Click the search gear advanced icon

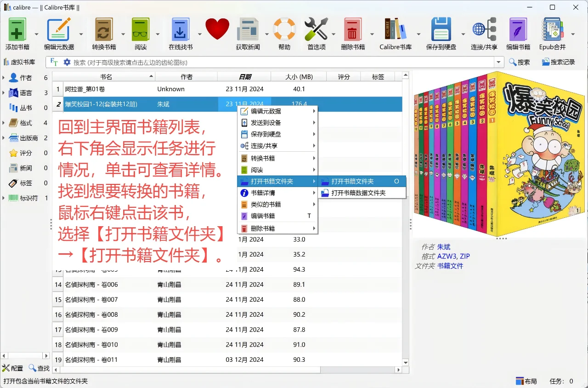pyautogui.click(x=67, y=62)
